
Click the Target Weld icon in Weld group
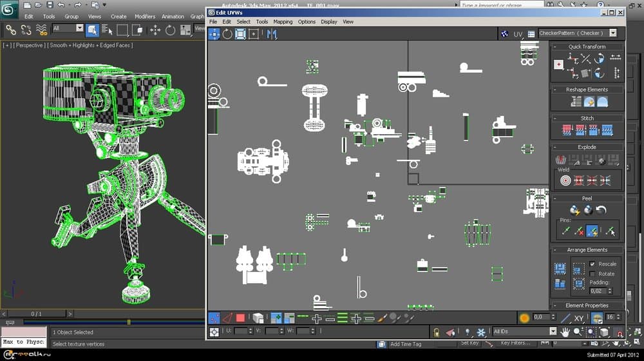pos(565,180)
